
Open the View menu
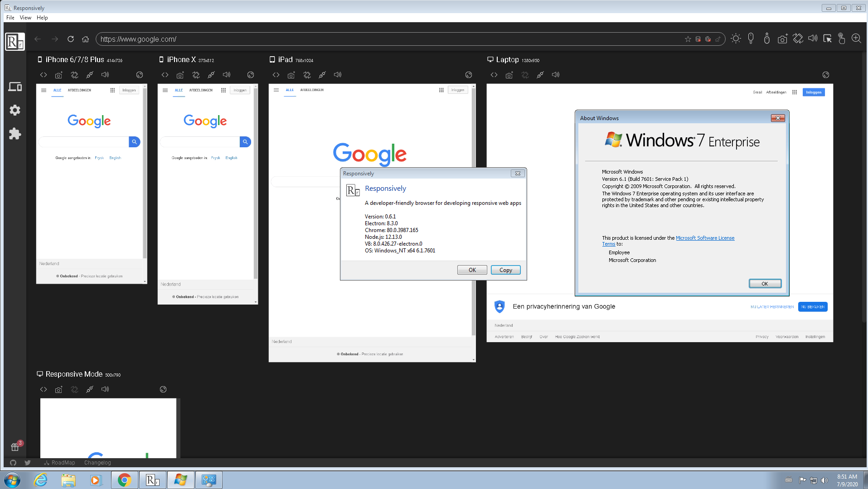point(25,18)
